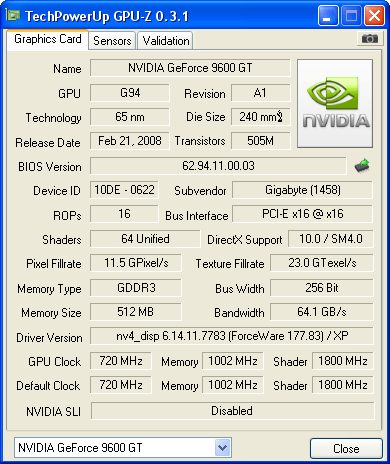
Task: Click the disabled maximize button
Action: click(x=351, y=16)
